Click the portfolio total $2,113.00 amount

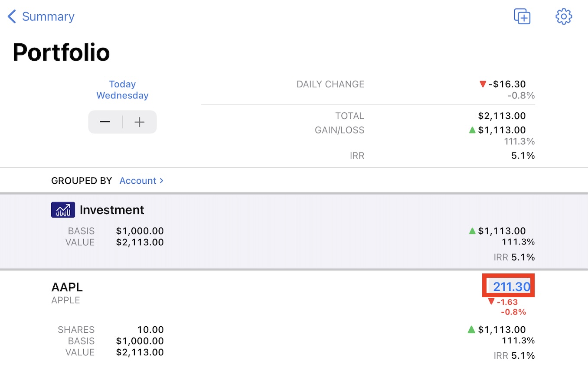[502, 116]
